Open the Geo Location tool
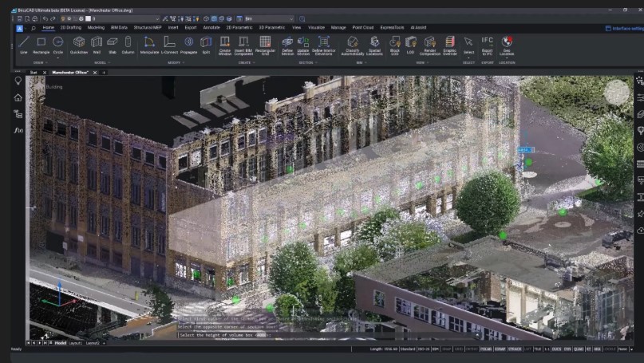The image size is (644, 363). tap(507, 43)
